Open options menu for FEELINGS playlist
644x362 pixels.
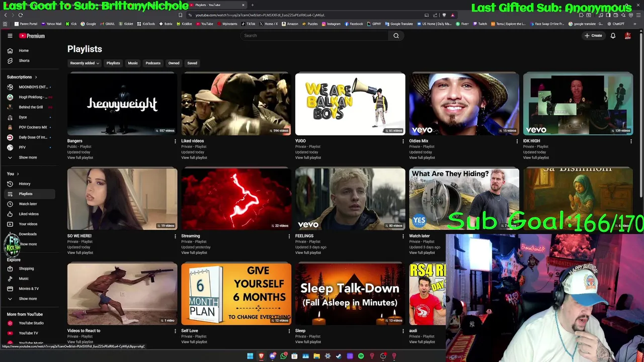coord(403,236)
